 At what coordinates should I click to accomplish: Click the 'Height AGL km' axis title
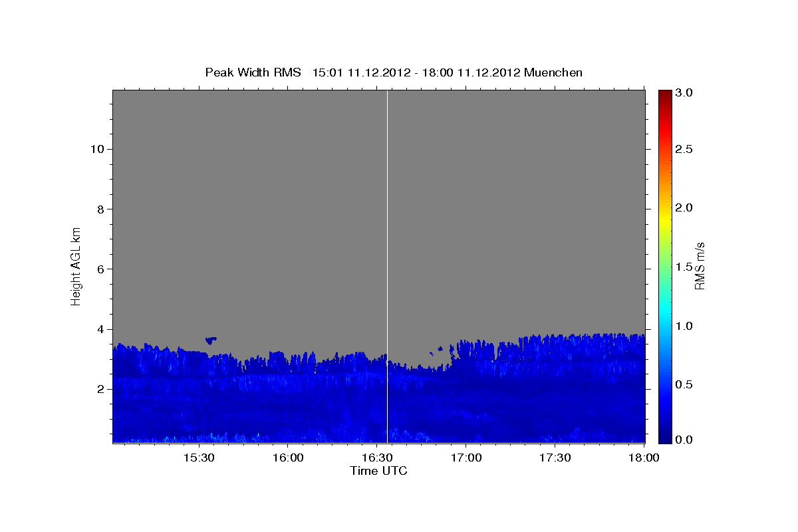tap(76, 265)
